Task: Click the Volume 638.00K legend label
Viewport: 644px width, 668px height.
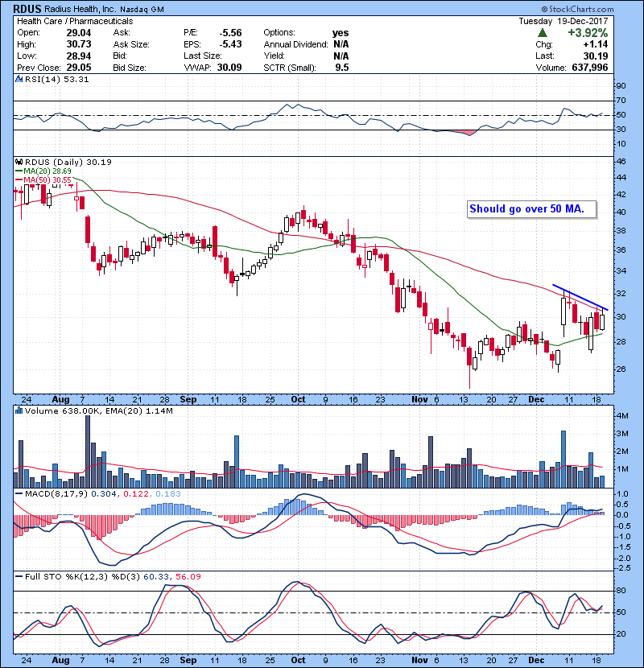Action: point(63,411)
